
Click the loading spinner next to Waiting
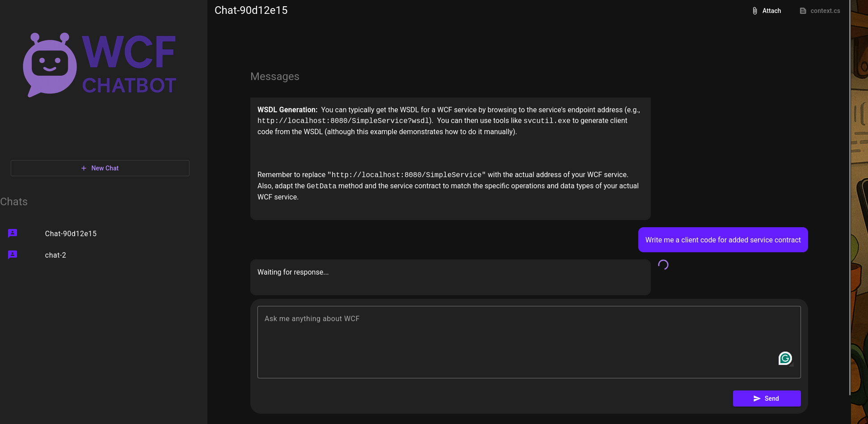pos(663,265)
